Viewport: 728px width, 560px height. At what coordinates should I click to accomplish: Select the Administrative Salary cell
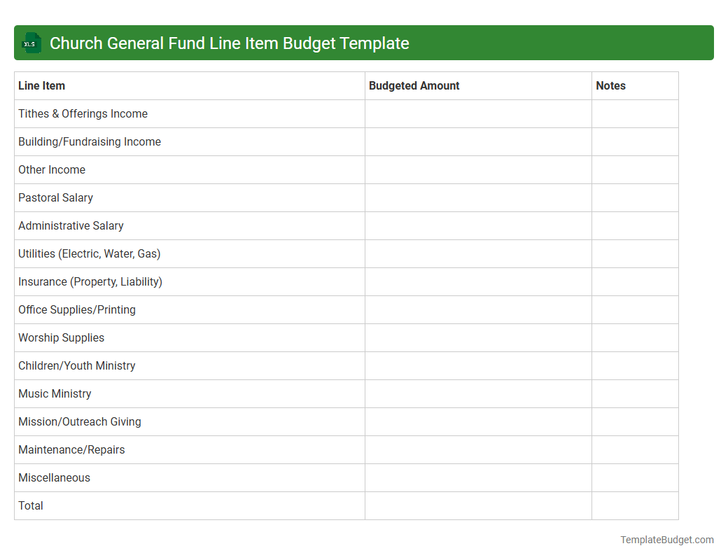(x=71, y=225)
